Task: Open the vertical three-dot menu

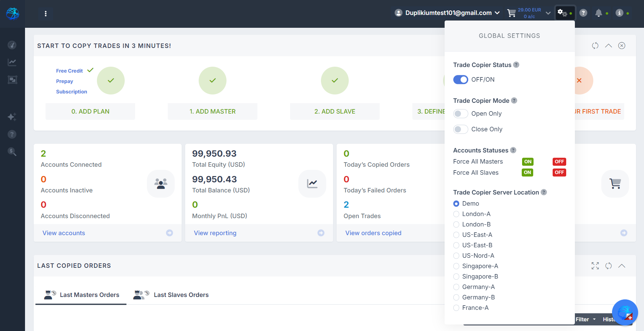Action: coord(46,14)
